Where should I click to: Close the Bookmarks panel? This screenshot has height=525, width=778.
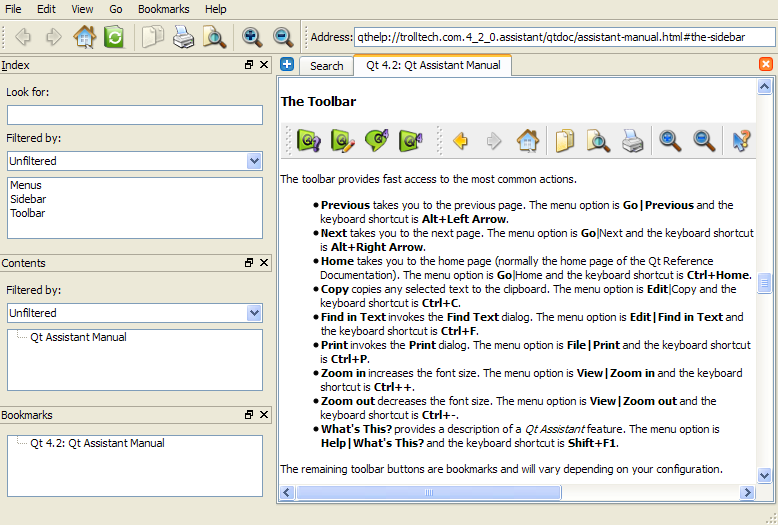pos(264,414)
